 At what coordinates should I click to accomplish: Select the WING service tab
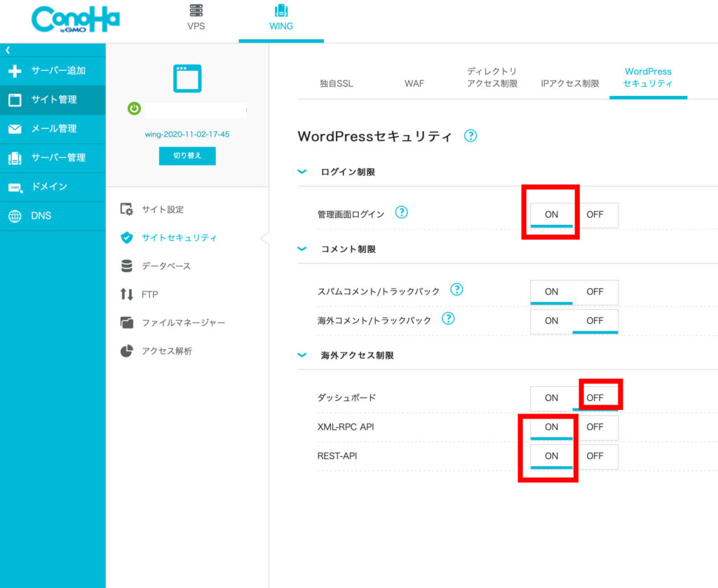tap(281, 22)
